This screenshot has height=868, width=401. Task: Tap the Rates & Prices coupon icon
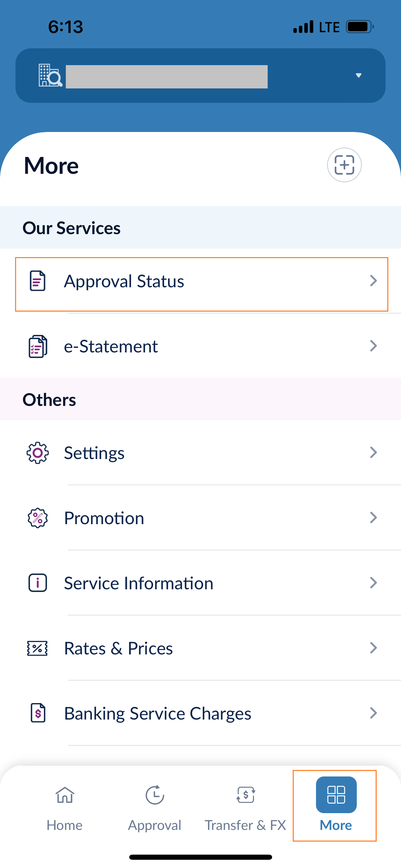(x=38, y=648)
